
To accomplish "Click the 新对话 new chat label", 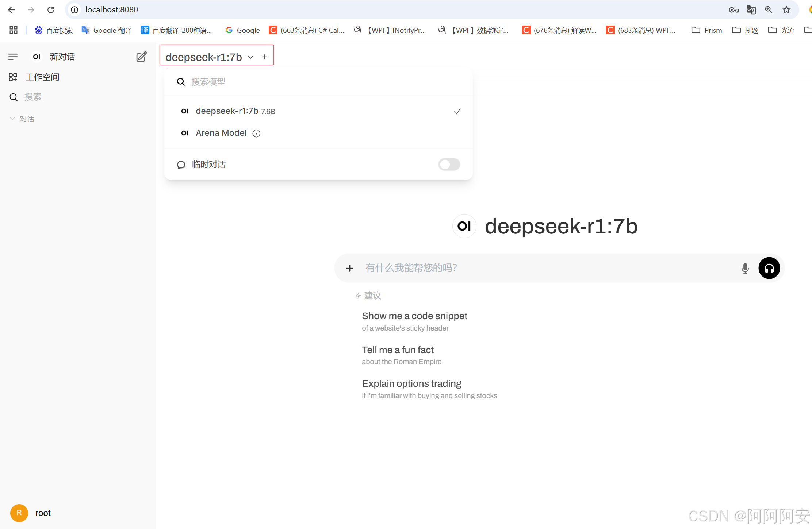I will [x=62, y=57].
